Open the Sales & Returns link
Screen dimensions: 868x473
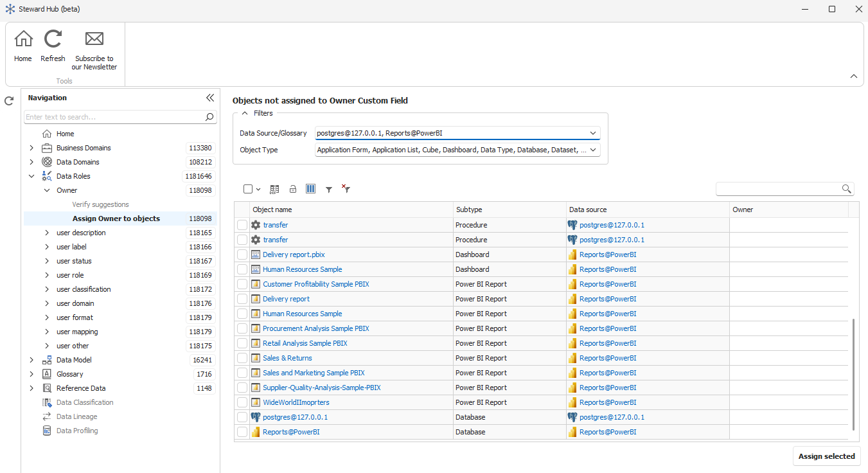coord(287,358)
